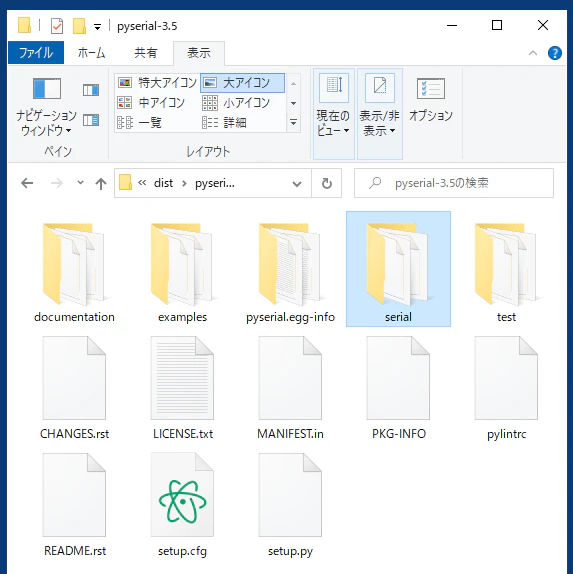The image size is (573, 574).
Task: Open the Options button
Action: point(431,101)
